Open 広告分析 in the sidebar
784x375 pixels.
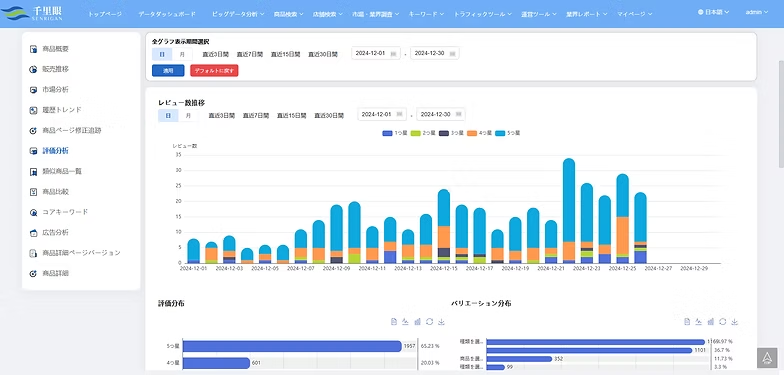(49, 232)
